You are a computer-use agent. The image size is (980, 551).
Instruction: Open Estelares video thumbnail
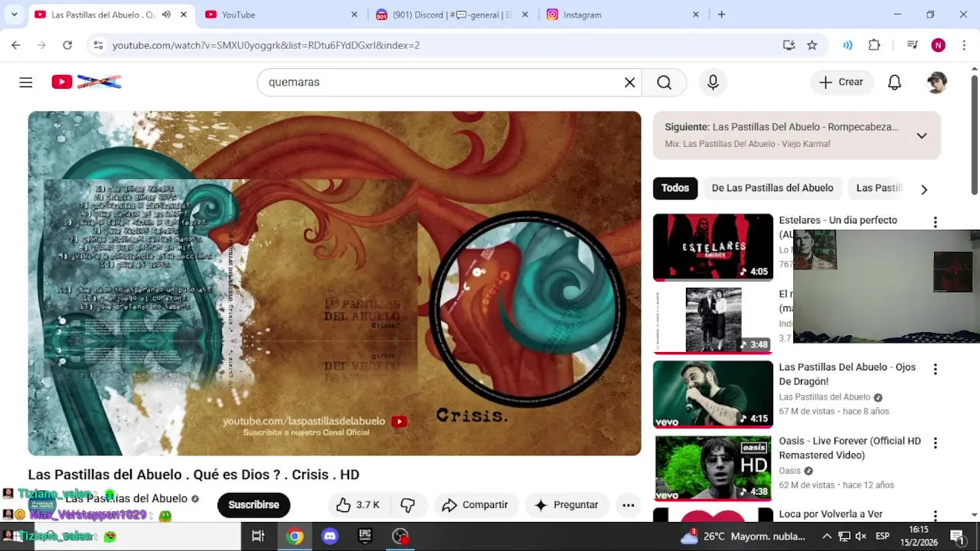713,247
